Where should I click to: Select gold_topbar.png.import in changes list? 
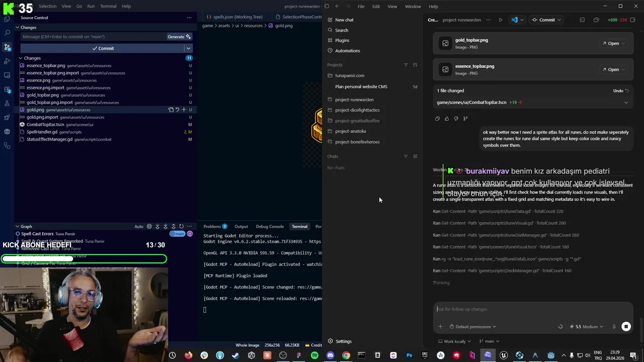pos(106,102)
